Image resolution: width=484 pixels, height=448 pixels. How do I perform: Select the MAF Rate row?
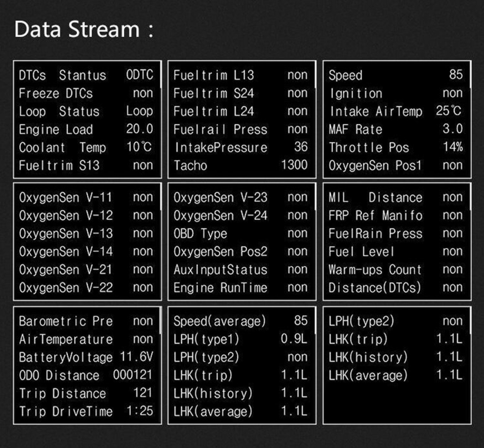(396, 129)
